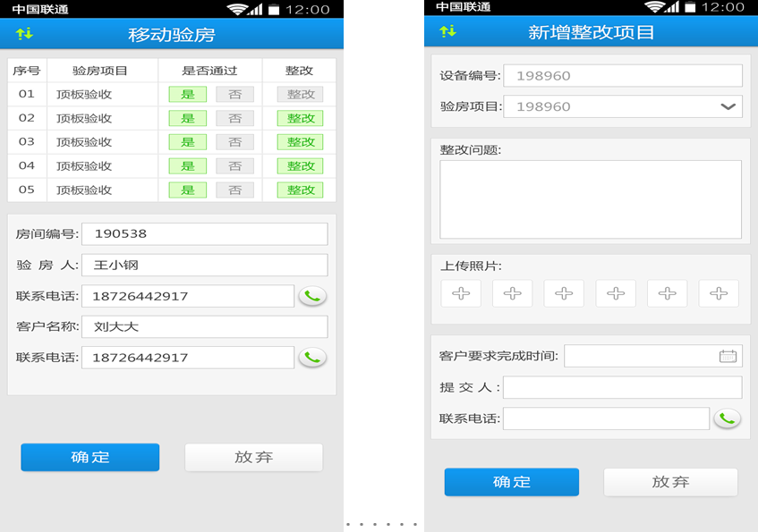
Task: Open calendar icon for 客户要求完成时间
Action: (728, 356)
